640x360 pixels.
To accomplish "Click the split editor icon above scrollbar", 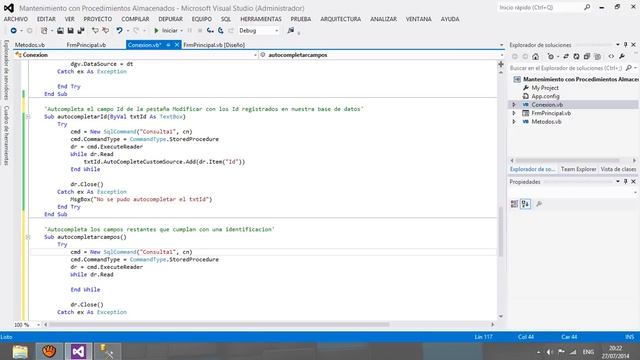I will click(x=501, y=64).
